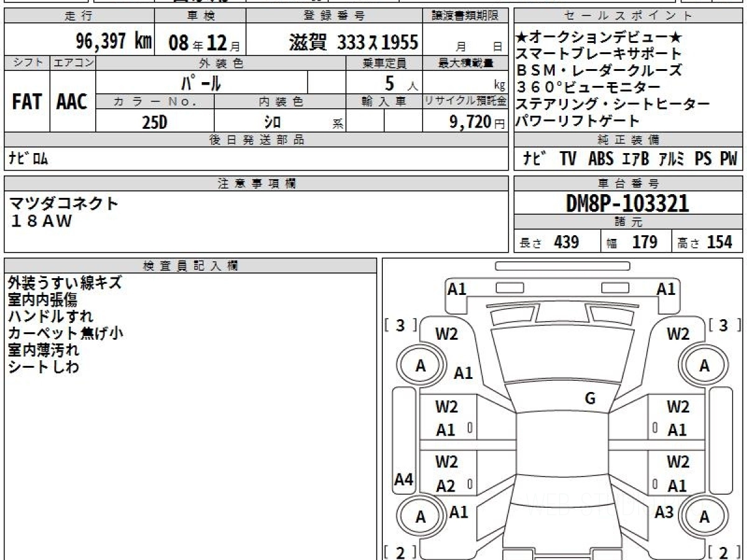Select the 後日発送部品 header
This screenshot has height=560, width=747.
click(256, 141)
